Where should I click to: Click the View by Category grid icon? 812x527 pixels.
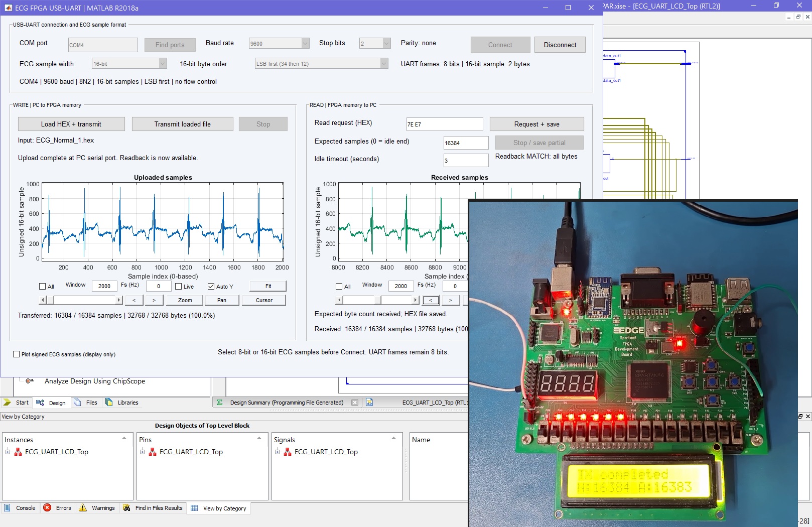pyautogui.click(x=194, y=508)
